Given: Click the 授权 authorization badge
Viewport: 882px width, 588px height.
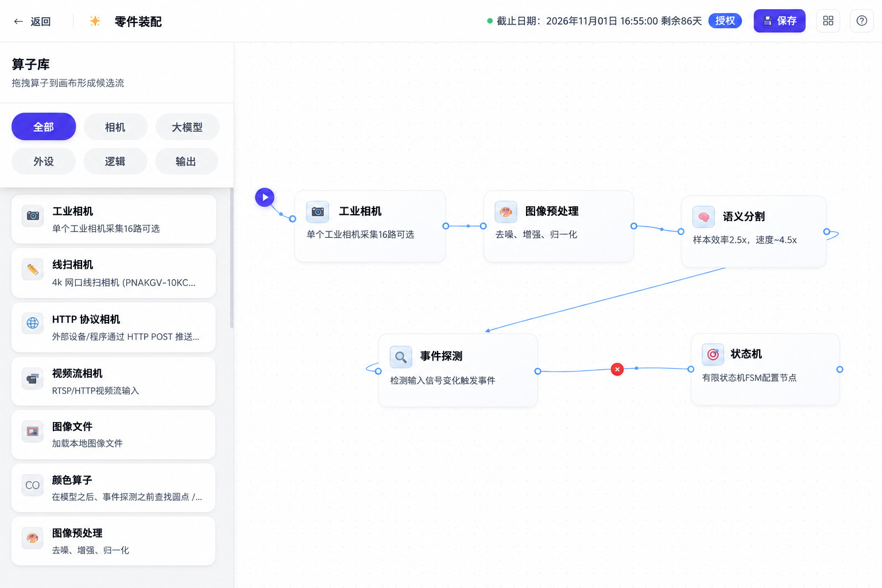Looking at the screenshot, I should point(725,21).
